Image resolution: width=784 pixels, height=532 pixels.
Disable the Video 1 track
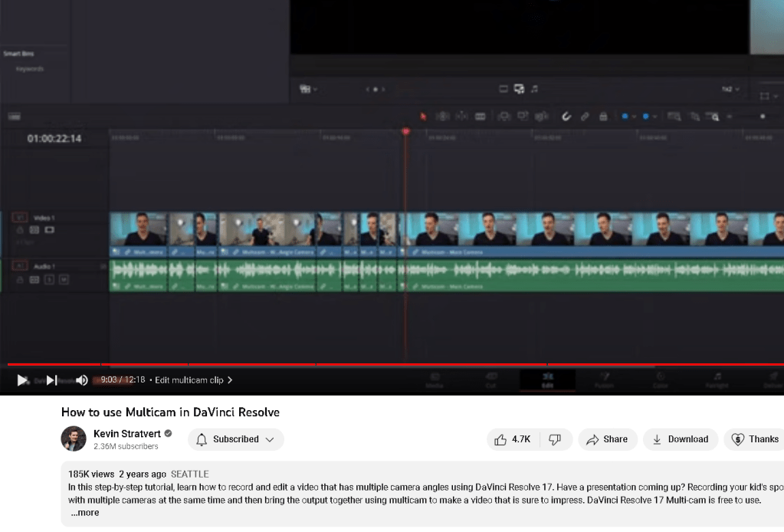click(49, 230)
